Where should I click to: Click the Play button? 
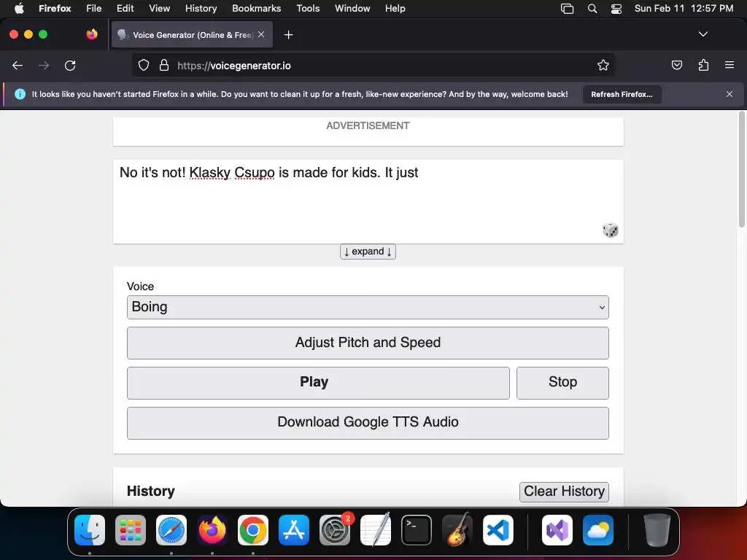point(318,383)
